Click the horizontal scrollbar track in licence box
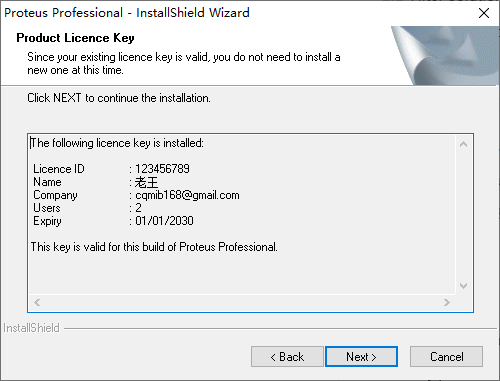The image size is (500, 381). pos(242,302)
